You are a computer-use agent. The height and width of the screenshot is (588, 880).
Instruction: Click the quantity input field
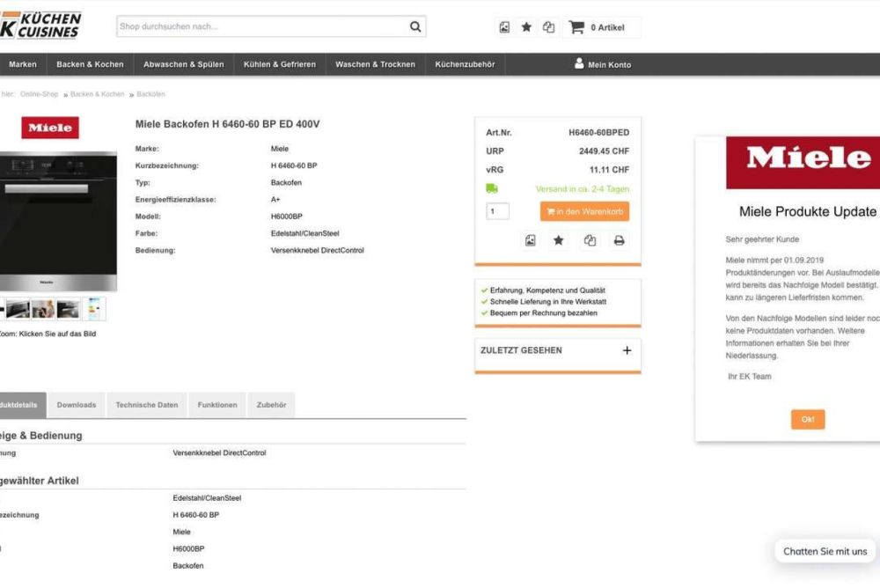[x=497, y=211]
